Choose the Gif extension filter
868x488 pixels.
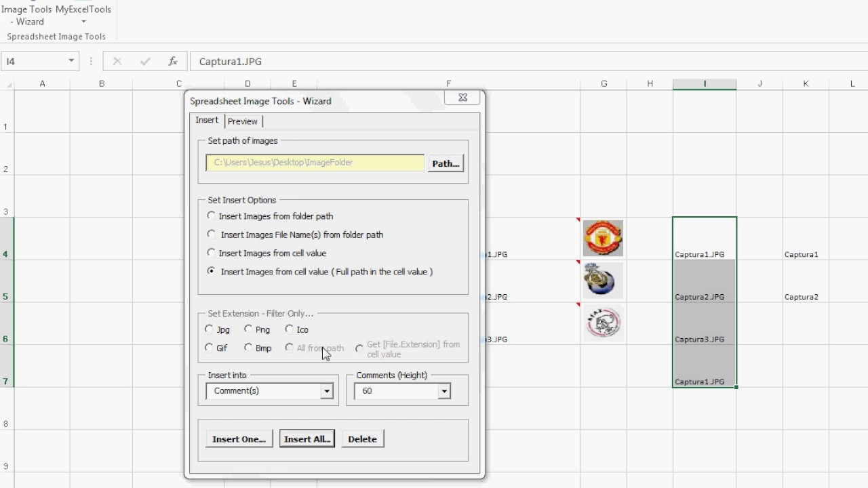(x=216, y=348)
